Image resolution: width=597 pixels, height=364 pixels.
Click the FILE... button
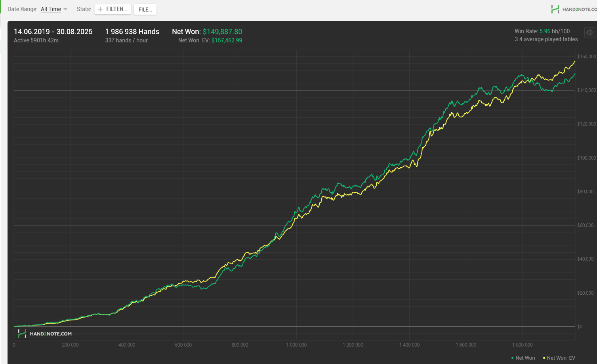[145, 10]
